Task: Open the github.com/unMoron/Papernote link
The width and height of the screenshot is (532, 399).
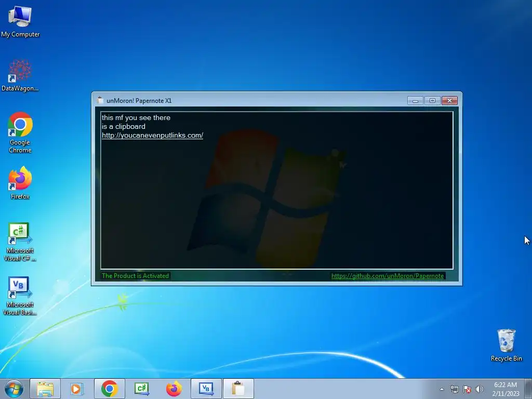Action: pos(388,276)
